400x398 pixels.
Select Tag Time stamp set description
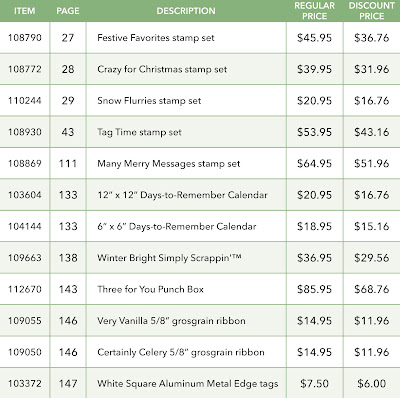coord(139,132)
